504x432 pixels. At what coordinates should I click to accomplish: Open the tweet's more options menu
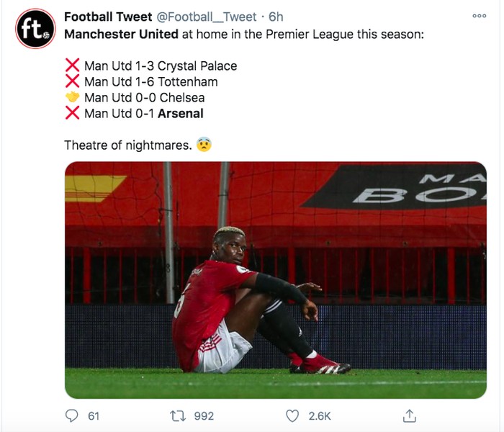(x=479, y=16)
